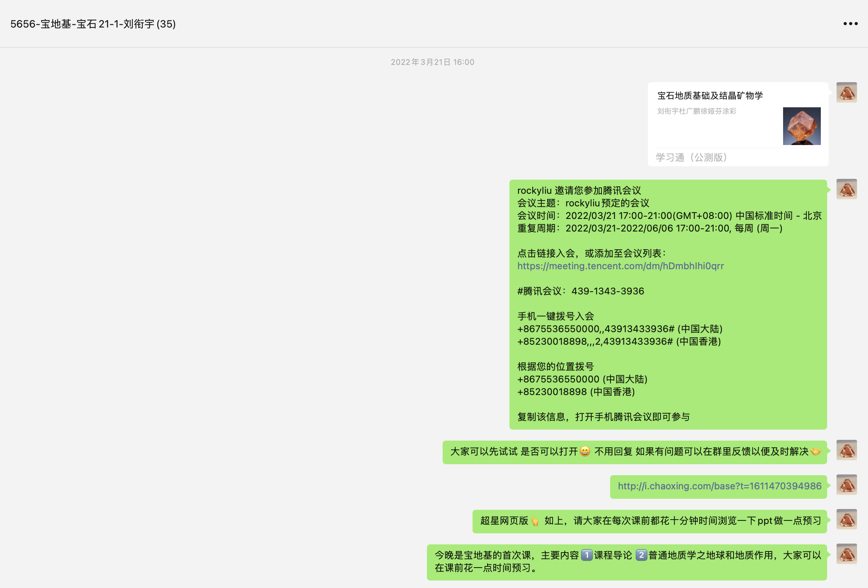Click avatar next to Tencent meeting invitation

(x=846, y=189)
